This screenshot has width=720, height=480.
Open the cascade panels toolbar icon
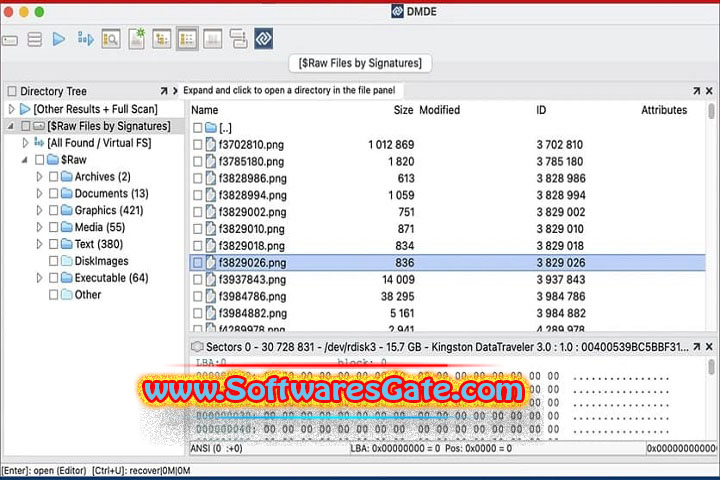point(238,39)
